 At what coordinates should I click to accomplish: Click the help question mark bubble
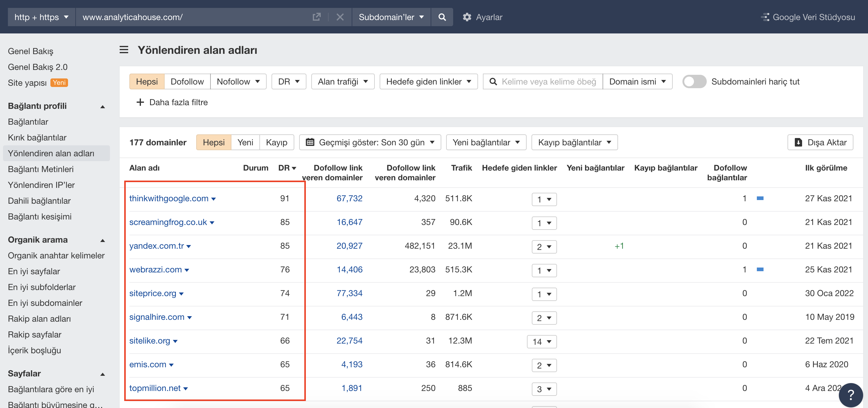[x=850, y=395]
